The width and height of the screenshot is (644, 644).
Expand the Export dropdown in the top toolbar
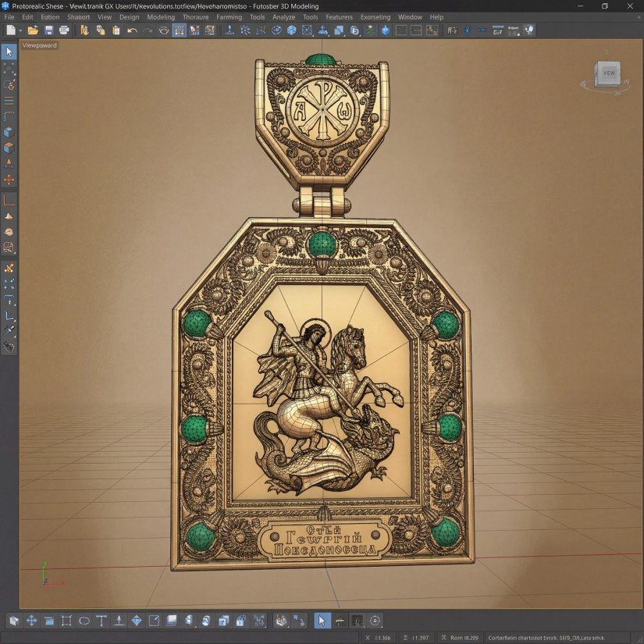tap(514, 30)
